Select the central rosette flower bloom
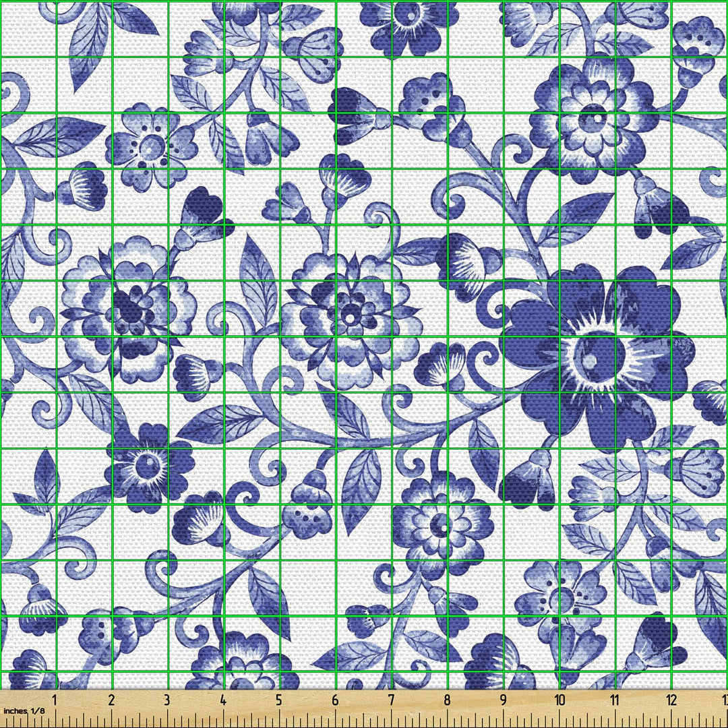The image size is (728, 728). 351,317
